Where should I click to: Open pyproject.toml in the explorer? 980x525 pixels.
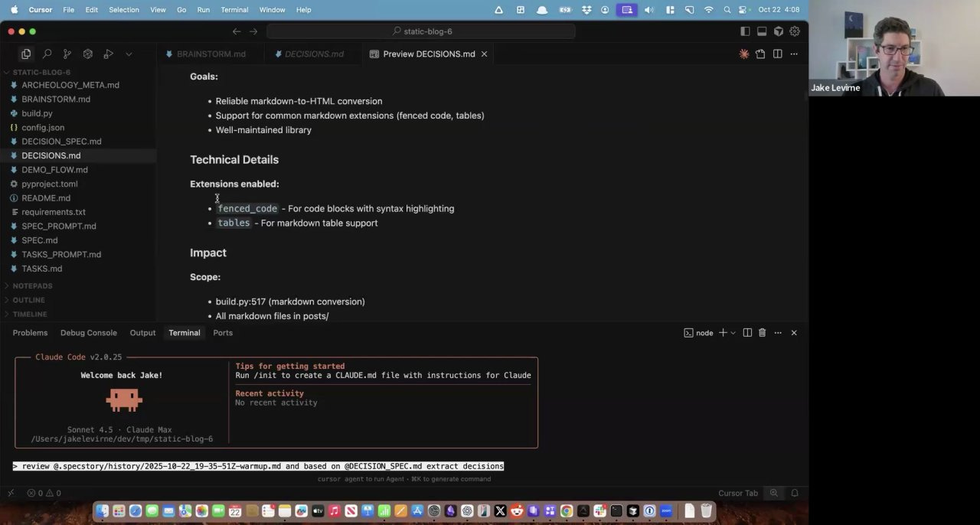point(49,184)
